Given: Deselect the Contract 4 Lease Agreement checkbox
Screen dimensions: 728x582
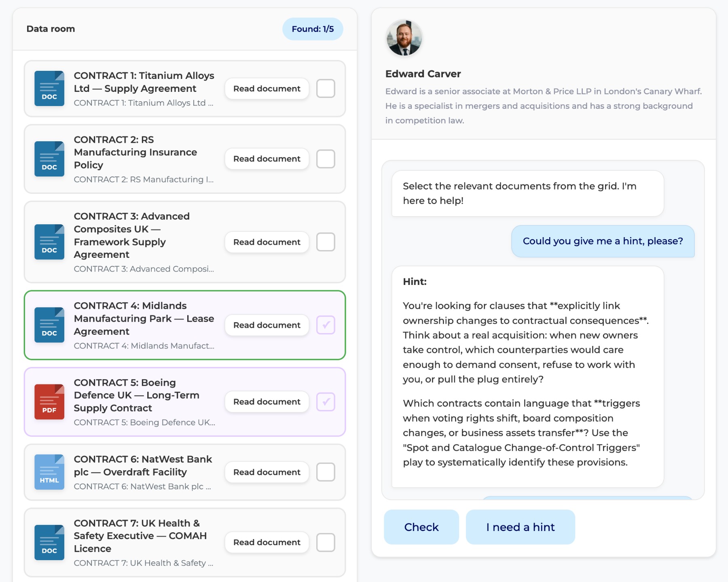Looking at the screenshot, I should [326, 325].
